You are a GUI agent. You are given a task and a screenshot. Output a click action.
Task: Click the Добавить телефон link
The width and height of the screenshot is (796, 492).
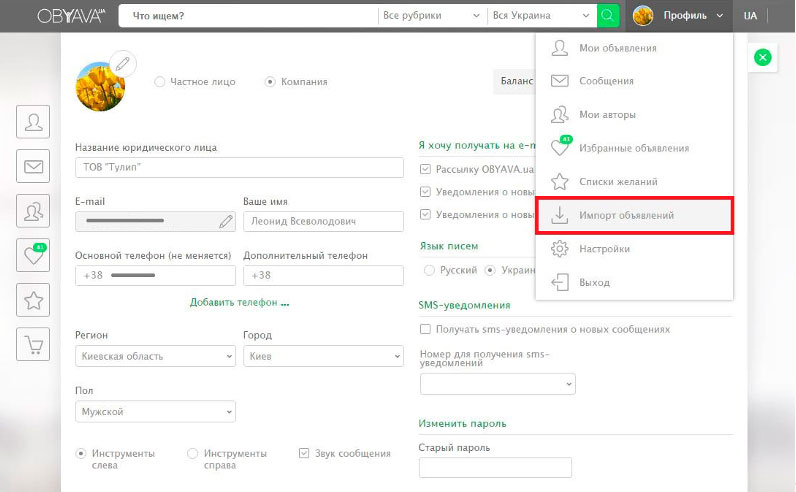[239, 303]
